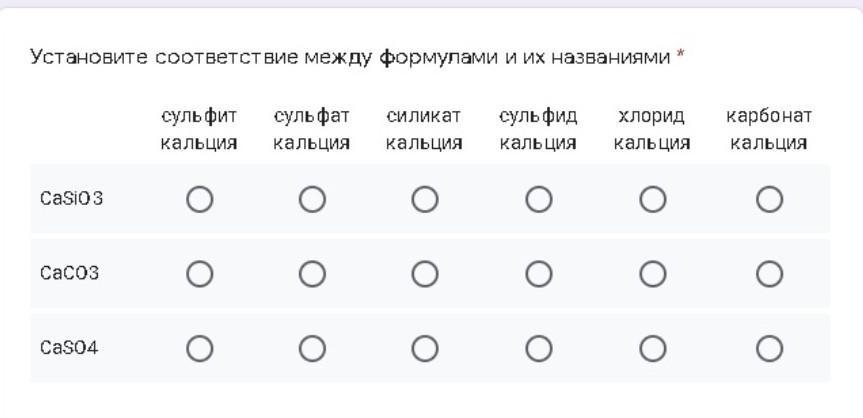This screenshot has width=863, height=418.
Task: Choose сульфит кальция in CaCO3 row
Action: click(199, 273)
